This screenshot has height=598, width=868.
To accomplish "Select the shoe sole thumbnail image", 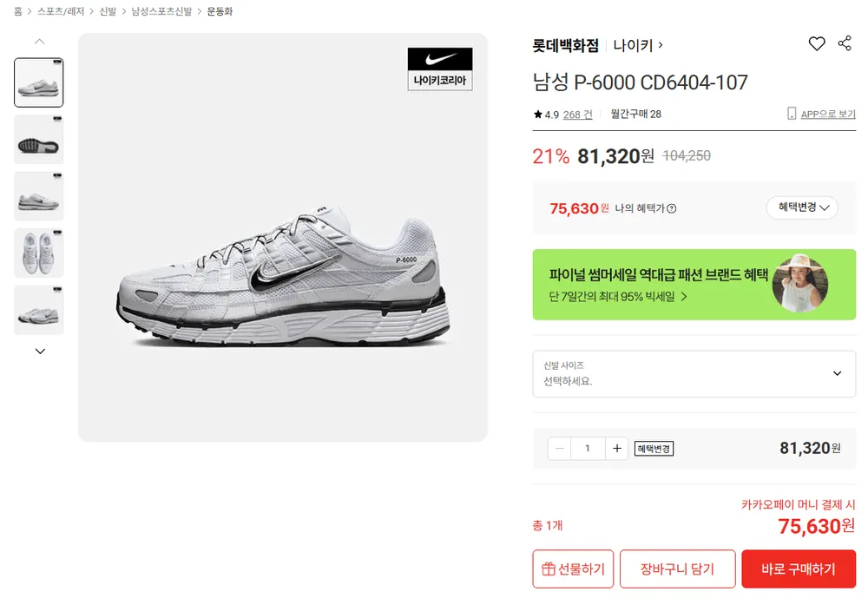I will (39, 140).
